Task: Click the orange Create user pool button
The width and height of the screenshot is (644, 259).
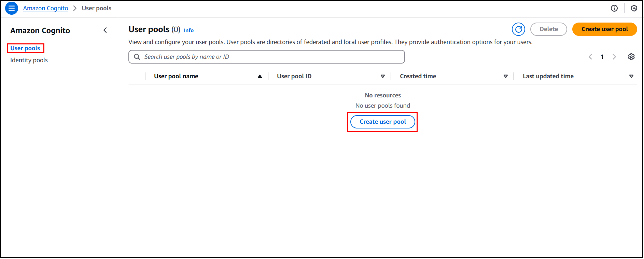Action: 604,29
